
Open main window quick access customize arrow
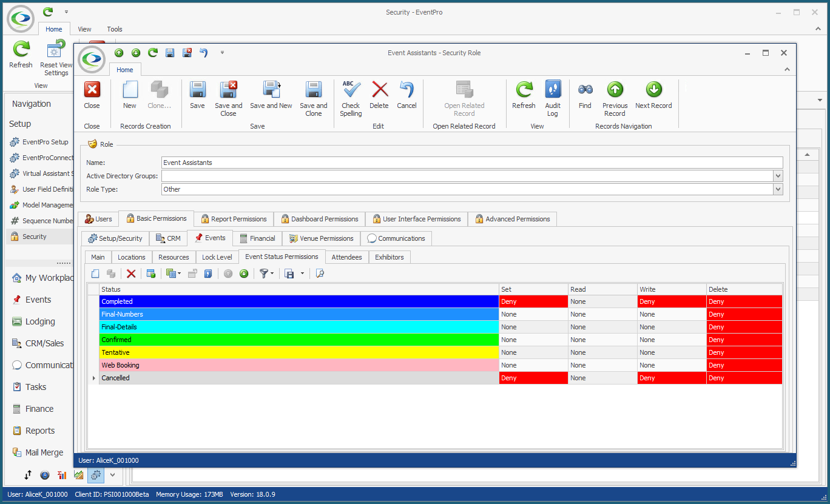point(66,12)
